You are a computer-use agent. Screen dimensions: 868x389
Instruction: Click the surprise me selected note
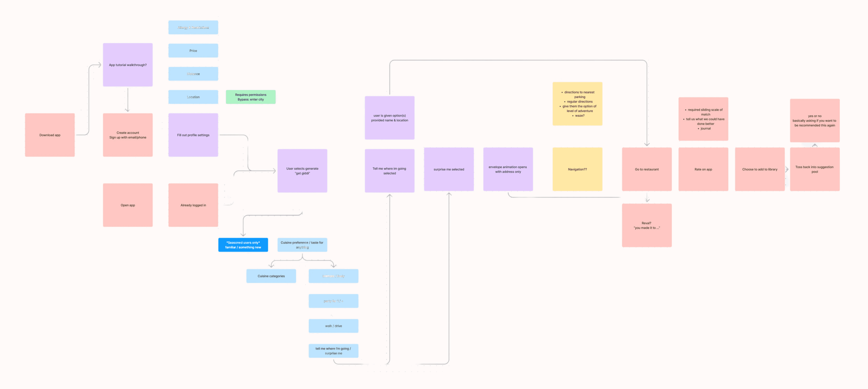click(x=449, y=169)
